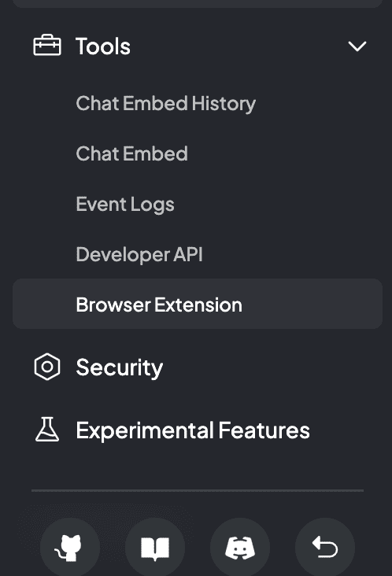
Task: Click the back arrow return icon
Action: [325, 547]
